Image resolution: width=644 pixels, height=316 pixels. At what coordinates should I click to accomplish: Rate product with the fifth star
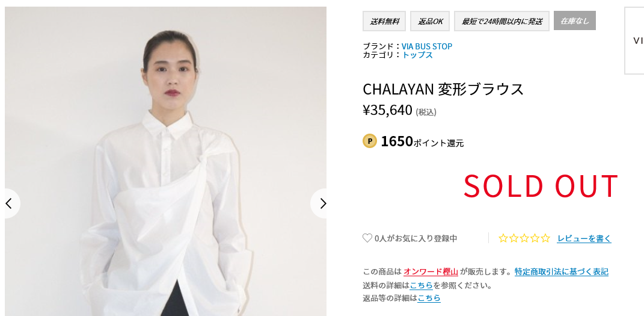[x=545, y=238]
